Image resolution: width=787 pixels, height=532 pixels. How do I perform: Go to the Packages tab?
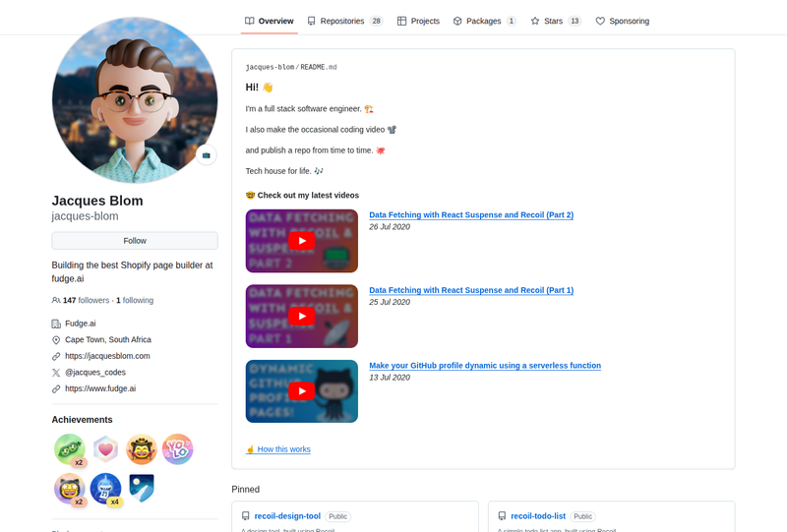coord(484,21)
